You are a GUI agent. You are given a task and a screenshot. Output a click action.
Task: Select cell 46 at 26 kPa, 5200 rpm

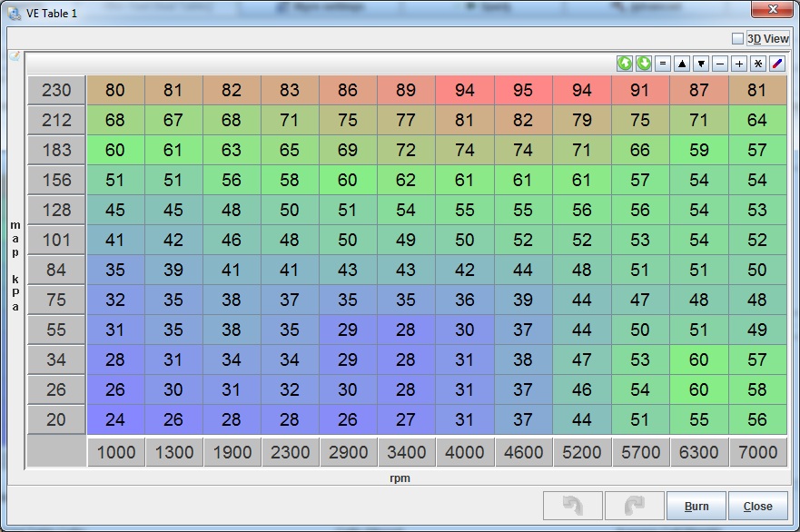pos(582,389)
